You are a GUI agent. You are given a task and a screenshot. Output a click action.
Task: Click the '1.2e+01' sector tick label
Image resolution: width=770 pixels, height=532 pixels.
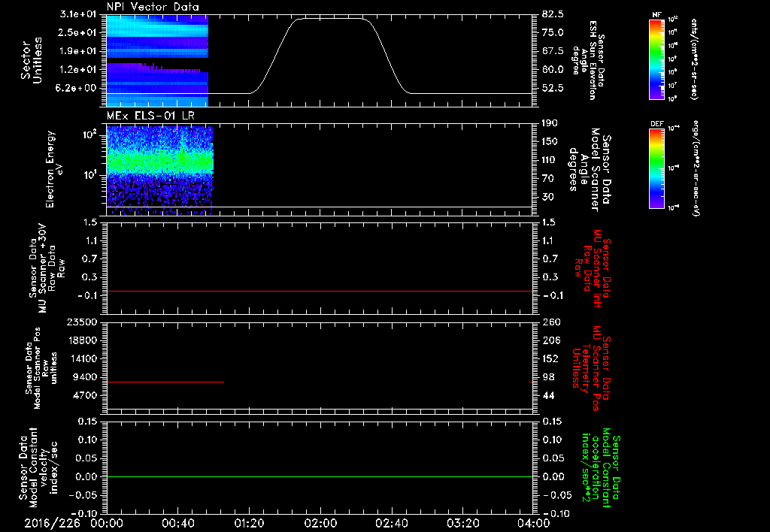point(77,70)
